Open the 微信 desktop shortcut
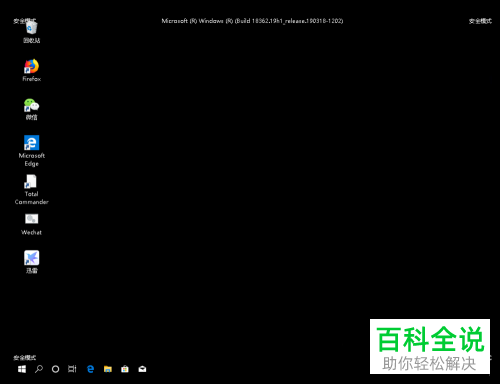The image size is (500, 384). [32, 109]
